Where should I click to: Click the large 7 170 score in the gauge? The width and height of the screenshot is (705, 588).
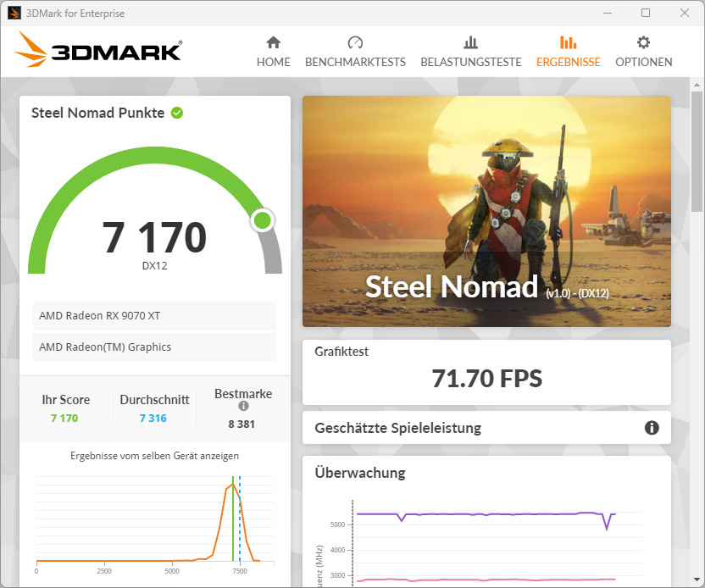point(154,237)
